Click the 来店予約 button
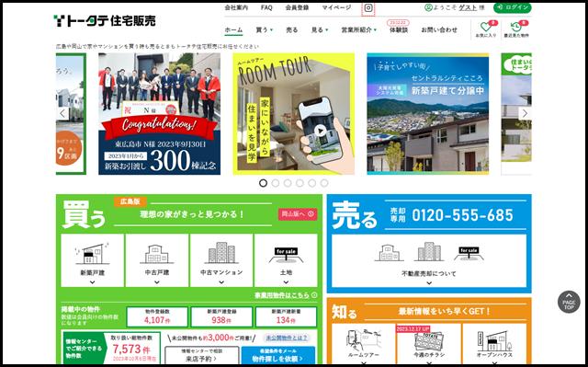This screenshot has height=367, width=588. [x=202, y=356]
